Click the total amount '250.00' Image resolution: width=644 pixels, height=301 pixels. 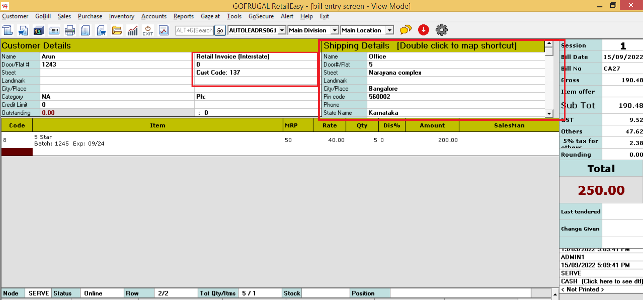601,190
